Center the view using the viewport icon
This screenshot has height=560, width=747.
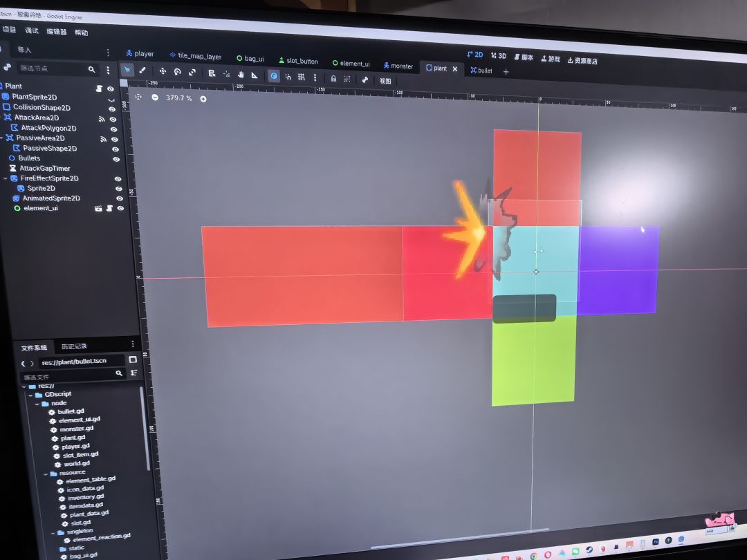pyautogui.click(x=138, y=97)
